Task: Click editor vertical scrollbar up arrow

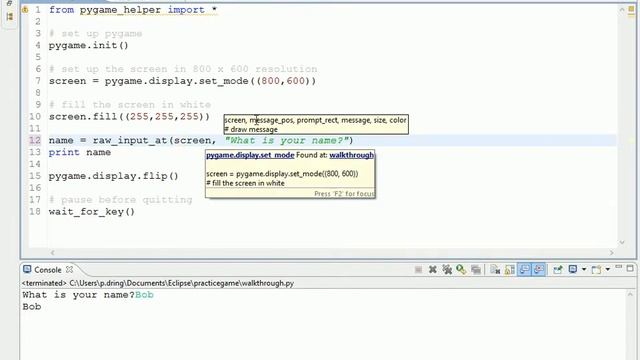Action: [x=622, y=10]
